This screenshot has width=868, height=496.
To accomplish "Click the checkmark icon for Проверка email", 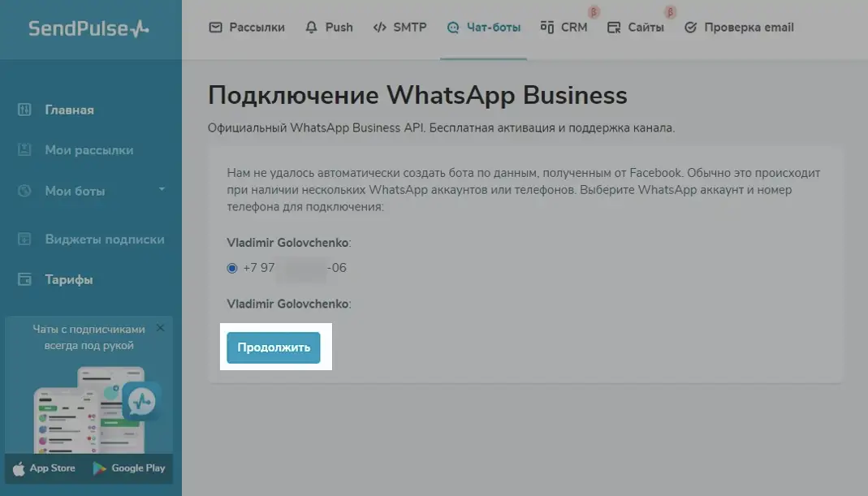I will (x=690, y=27).
